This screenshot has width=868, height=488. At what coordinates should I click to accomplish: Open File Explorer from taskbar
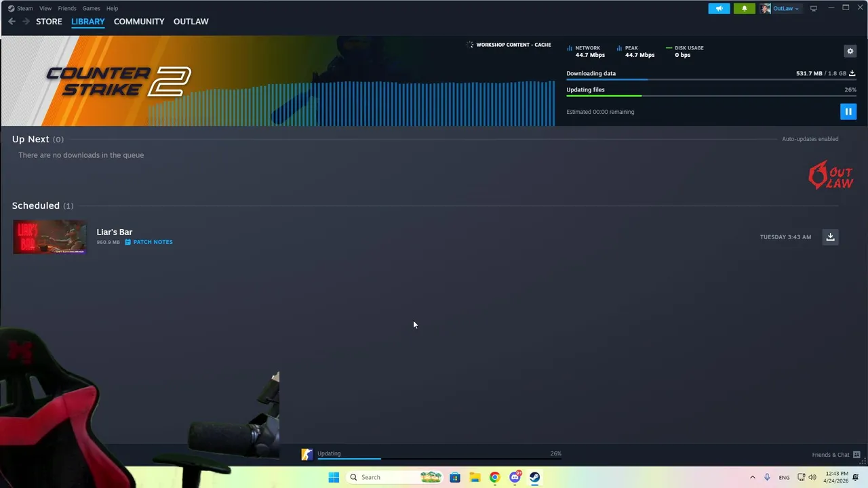(x=475, y=477)
